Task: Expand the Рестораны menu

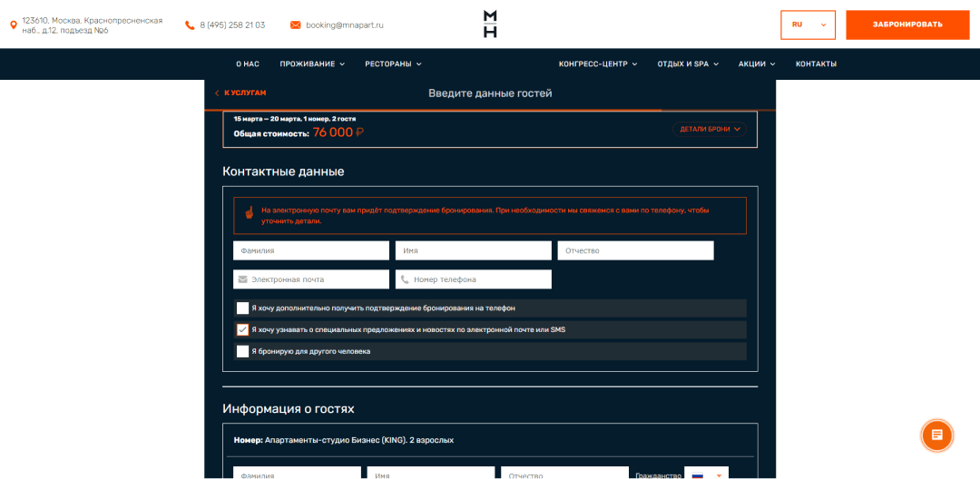Action: (x=393, y=64)
